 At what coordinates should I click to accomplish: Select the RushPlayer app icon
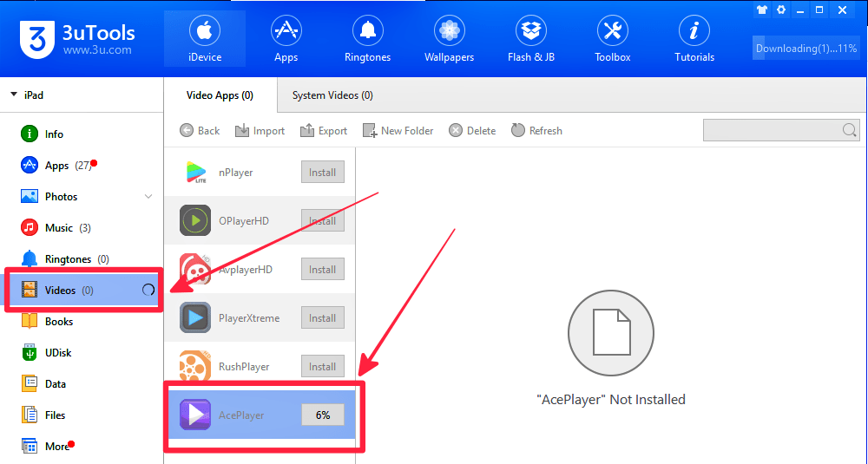[x=195, y=366]
